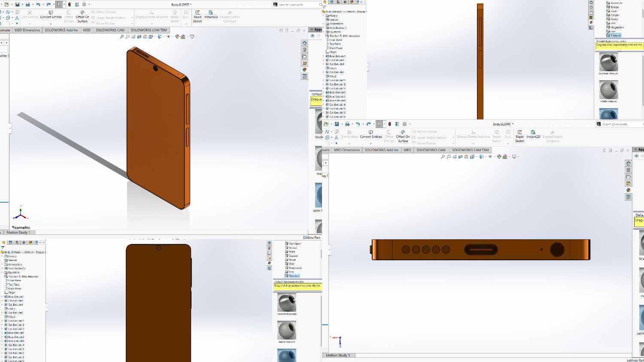This screenshot has width=644, height=362.
Task: Click task pane Home icon in lower-right window
Action: tap(628, 163)
